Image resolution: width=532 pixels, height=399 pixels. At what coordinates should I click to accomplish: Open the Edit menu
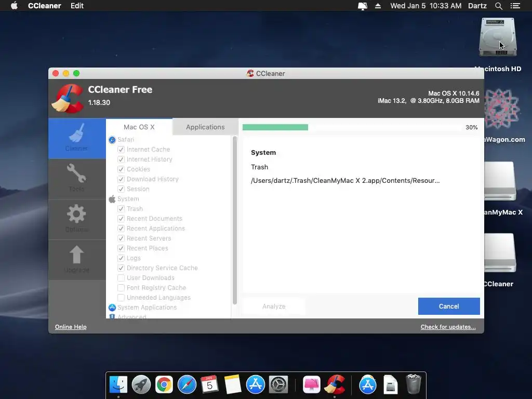tap(77, 6)
